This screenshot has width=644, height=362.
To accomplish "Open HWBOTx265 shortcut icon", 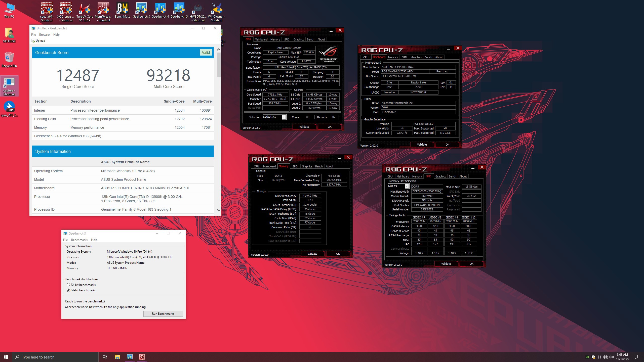I will 198,12.
